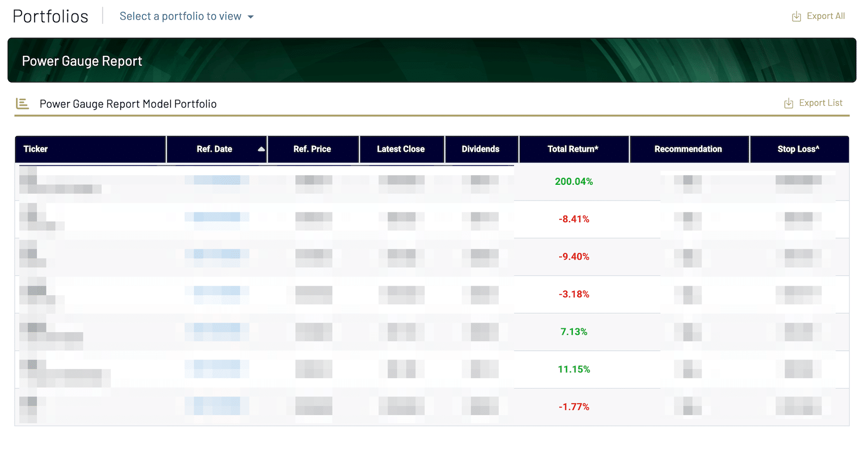
Task: Click the Recommendation column header
Action: pyautogui.click(x=688, y=149)
